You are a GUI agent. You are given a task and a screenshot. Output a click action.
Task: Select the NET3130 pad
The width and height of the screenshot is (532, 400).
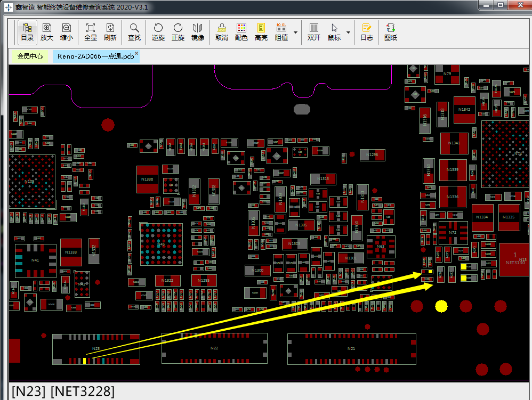(x=515, y=259)
